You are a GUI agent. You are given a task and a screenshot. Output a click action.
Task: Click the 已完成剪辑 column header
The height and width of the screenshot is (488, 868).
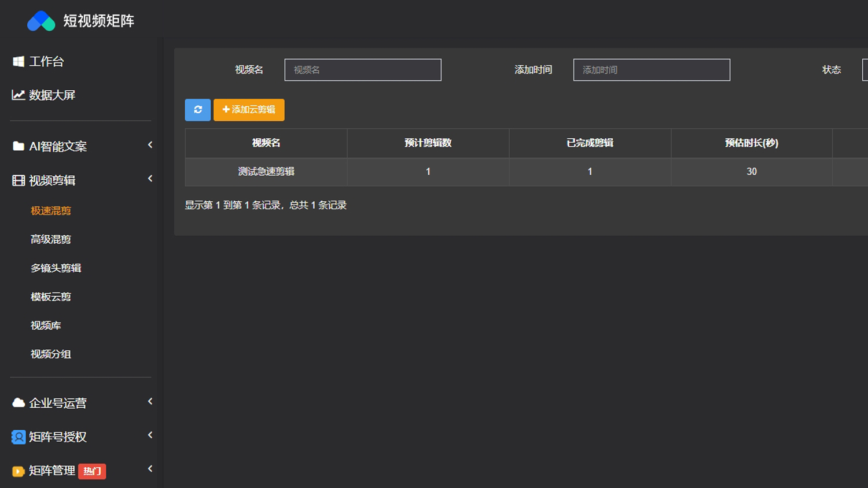tap(590, 143)
